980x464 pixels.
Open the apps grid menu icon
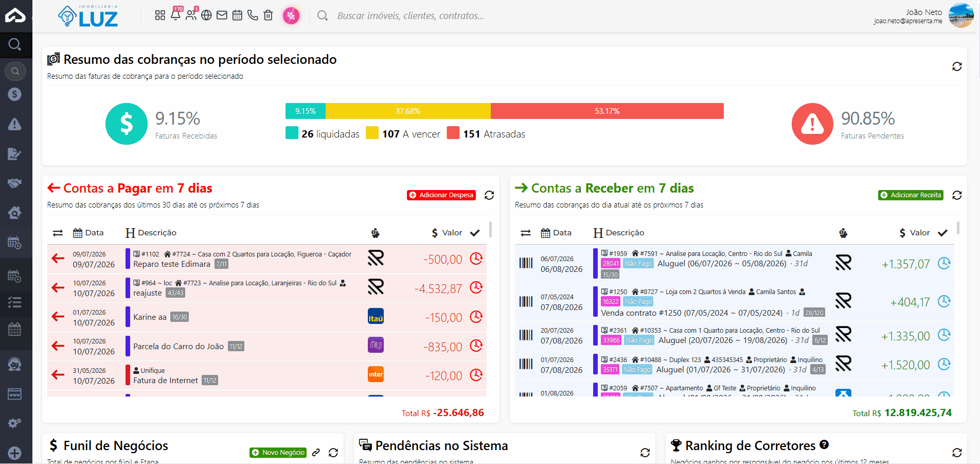pos(160,15)
